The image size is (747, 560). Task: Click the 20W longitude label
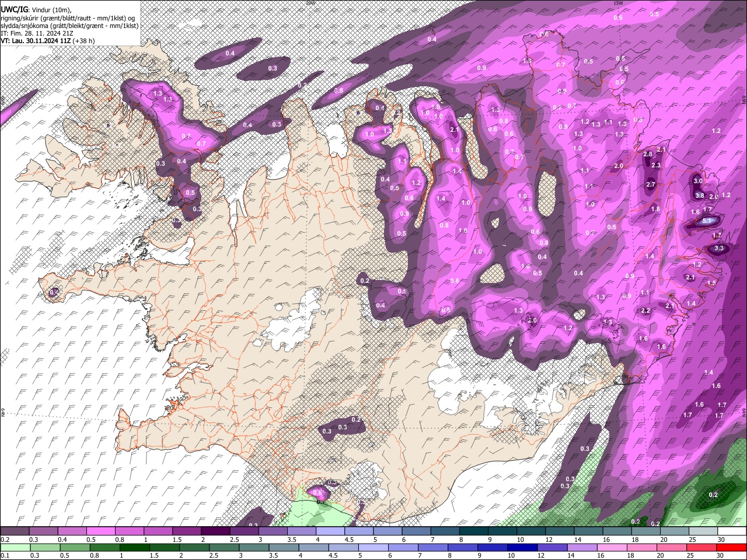pyautogui.click(x=310, y=3)
